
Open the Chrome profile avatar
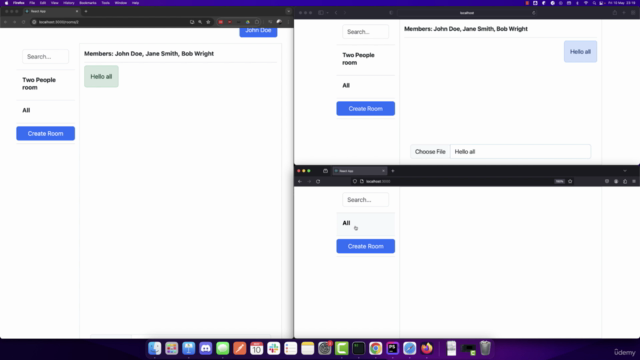click(x=279, y=22)
